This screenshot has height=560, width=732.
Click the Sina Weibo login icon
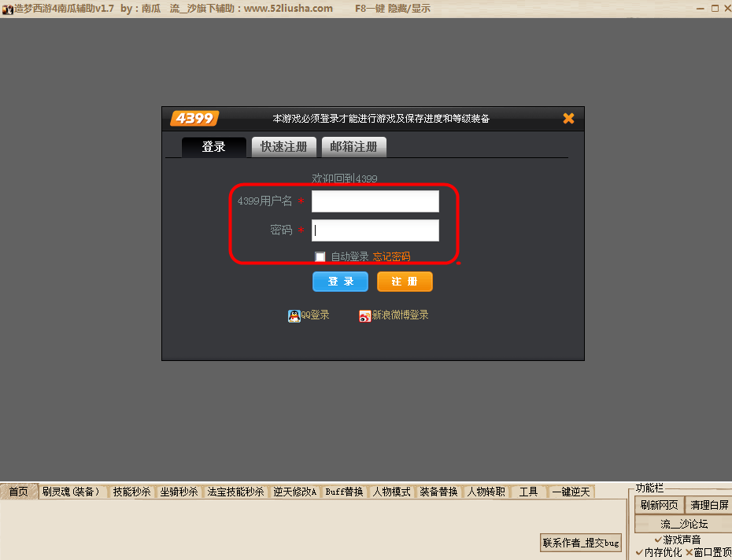[x=364, y=316]
